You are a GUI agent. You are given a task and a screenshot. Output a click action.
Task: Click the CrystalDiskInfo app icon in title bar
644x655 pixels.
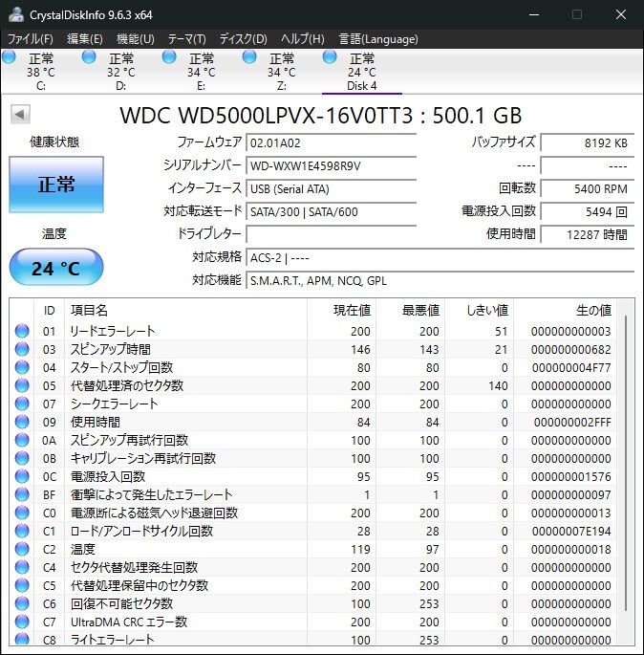pos(16,14)
